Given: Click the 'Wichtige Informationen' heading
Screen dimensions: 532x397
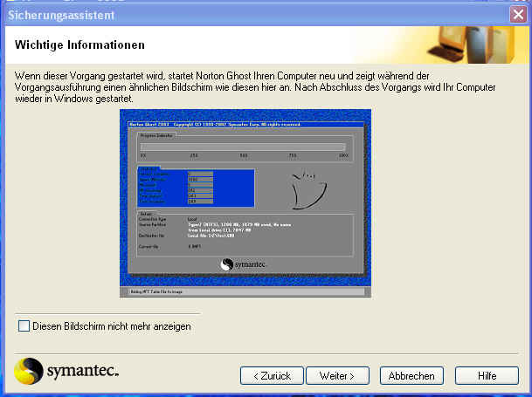Looking at the screenshot, I should click(x=79, y=44).
